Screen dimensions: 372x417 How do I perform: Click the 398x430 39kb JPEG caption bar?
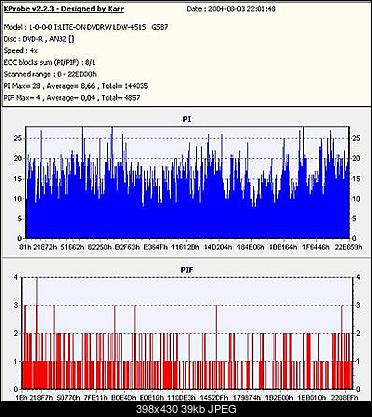pyautogui.click(x=186, y=409)
